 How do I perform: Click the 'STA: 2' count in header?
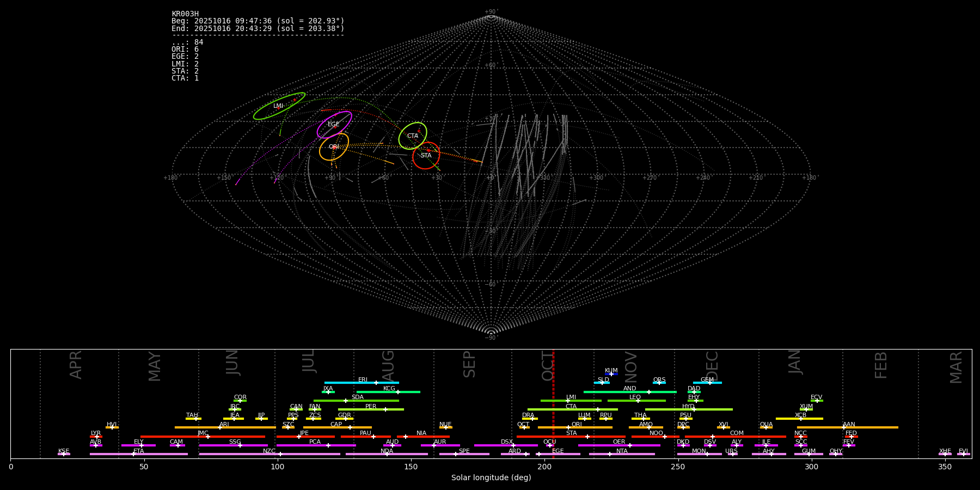[185, 71]
